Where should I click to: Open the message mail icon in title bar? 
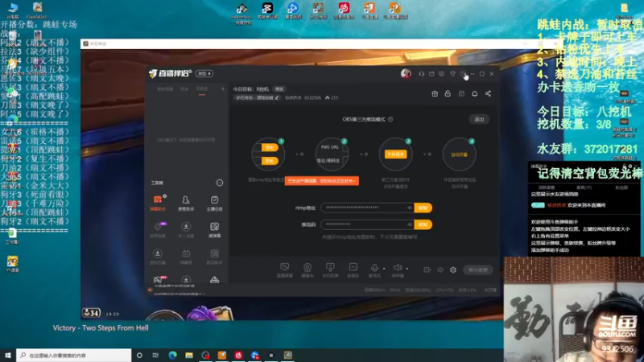click(x=431, y=74)
